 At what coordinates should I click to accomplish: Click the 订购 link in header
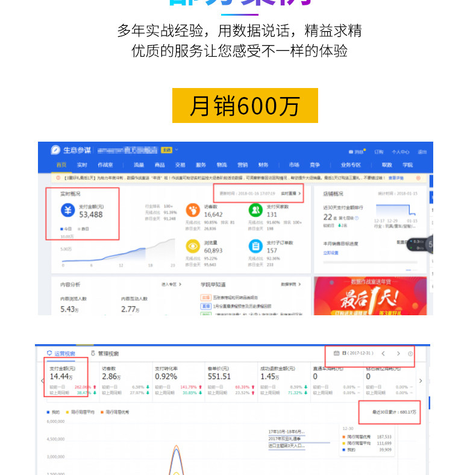click(x=379, y=152)
